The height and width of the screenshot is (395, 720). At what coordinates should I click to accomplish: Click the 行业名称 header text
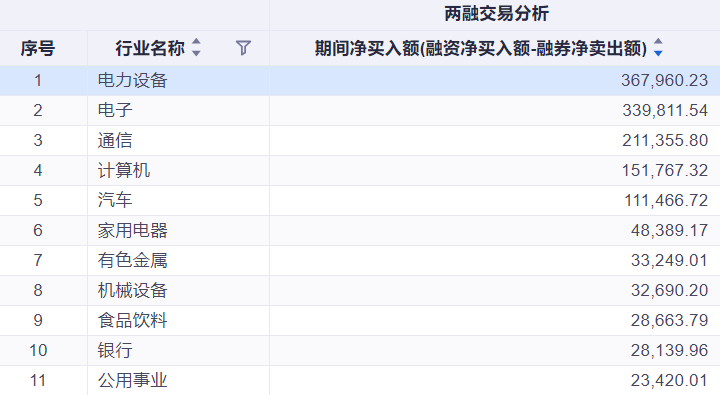150,48
